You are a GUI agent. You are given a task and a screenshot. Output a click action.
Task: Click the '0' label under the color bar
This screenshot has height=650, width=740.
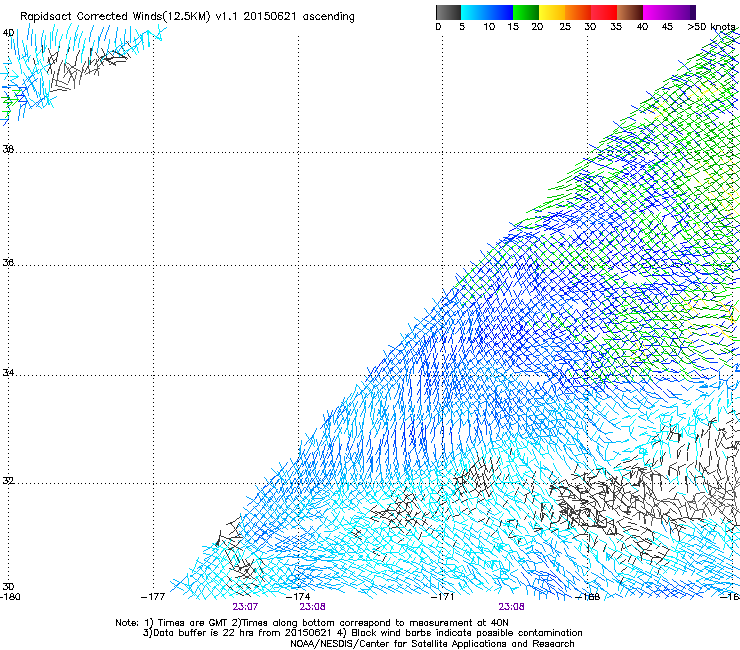click(438, 27)
